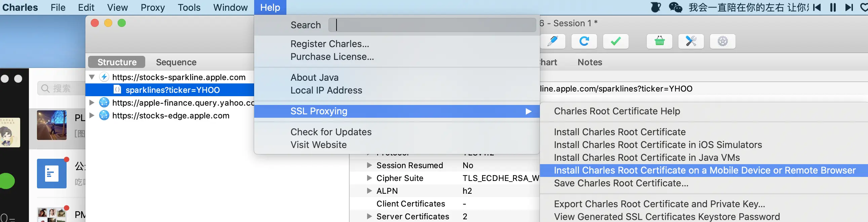Screen dimensions: 868x222
Task: Choose About Java menu item
Action: pos(397,78)
